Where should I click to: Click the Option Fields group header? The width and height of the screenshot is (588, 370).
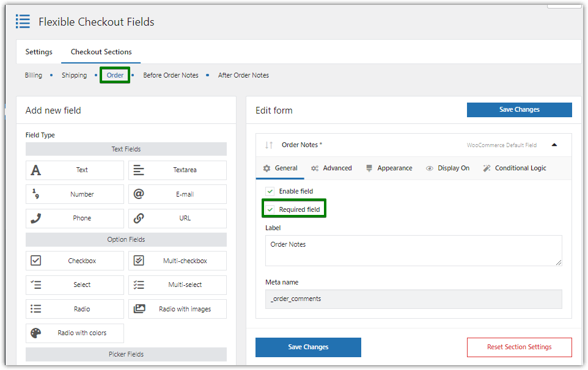pos(126,239)
